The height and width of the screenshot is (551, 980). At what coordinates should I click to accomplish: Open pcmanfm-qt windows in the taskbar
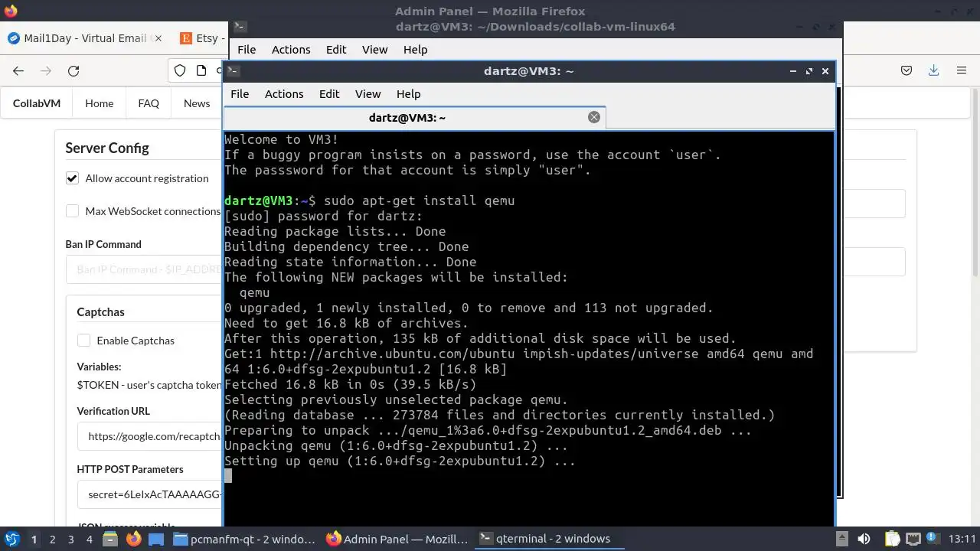click(245, 539)
